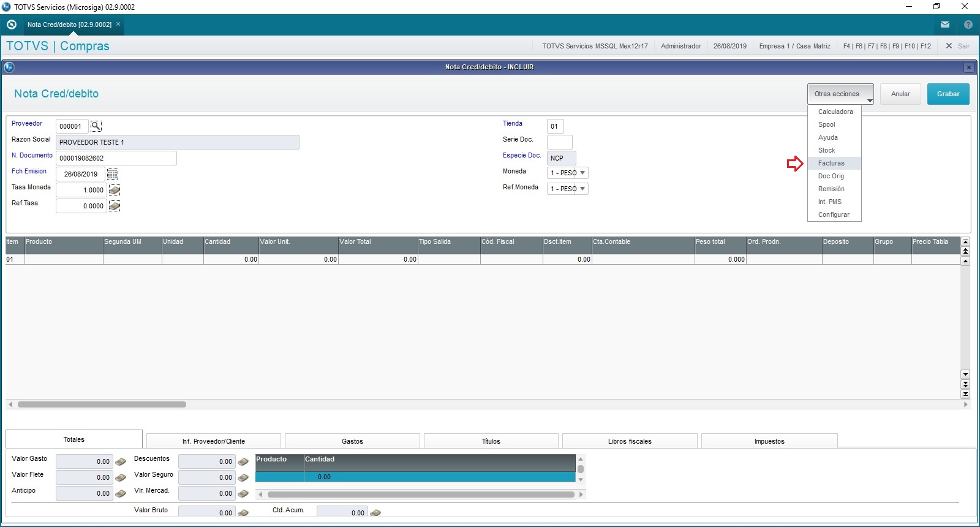Switch to the Impuestos tab

pos(769,441)
